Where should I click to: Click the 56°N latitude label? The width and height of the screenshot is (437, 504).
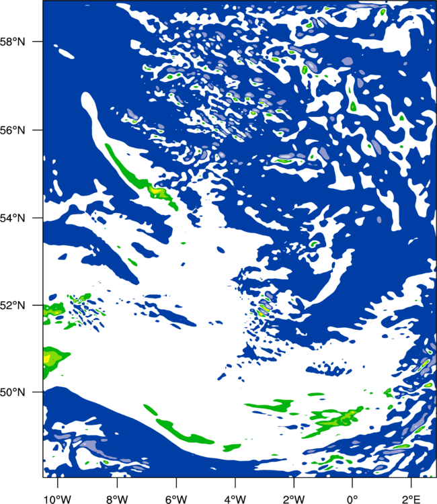[x=13, y=130]
